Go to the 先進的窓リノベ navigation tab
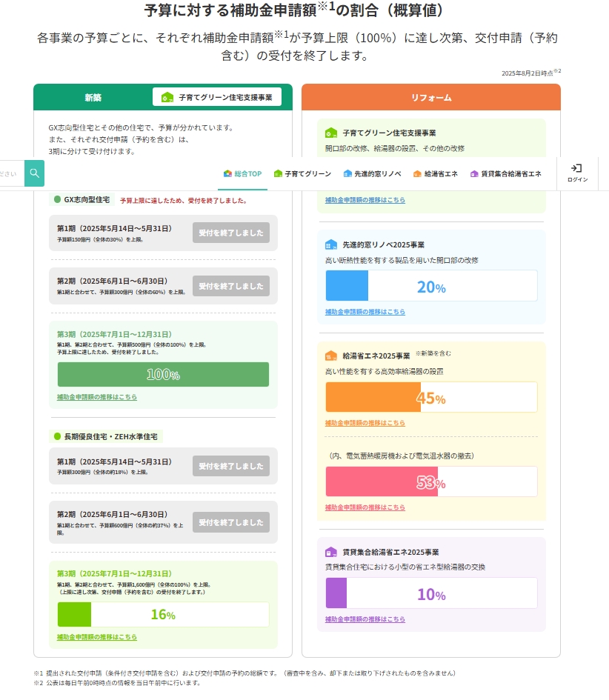 [x=372, y=174]
